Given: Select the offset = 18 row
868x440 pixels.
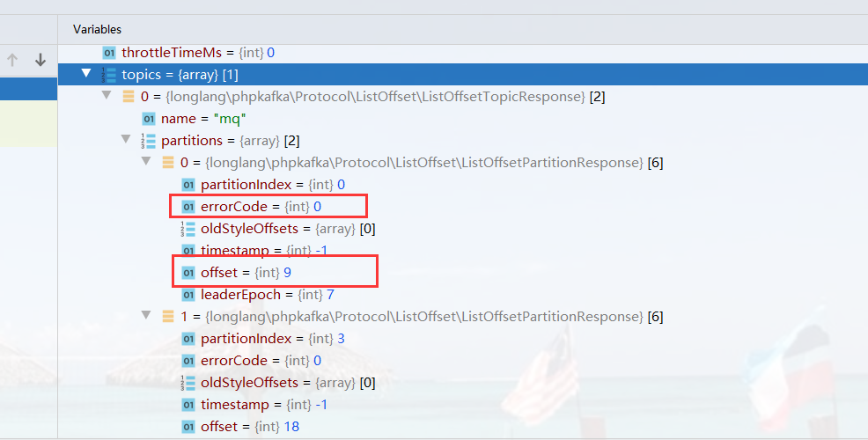Looking at the screenshot, I should [463, 426].
